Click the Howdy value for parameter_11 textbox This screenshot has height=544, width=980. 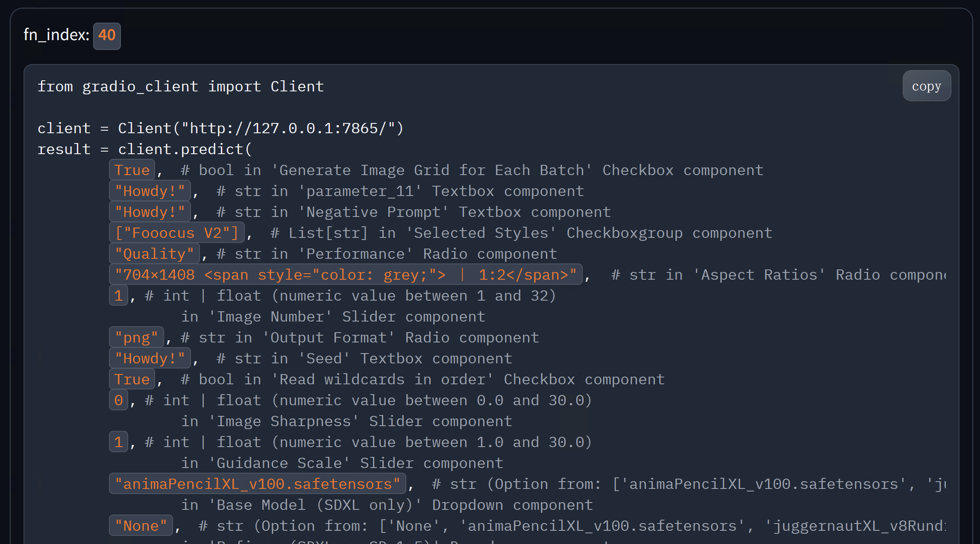coord(150,191)
